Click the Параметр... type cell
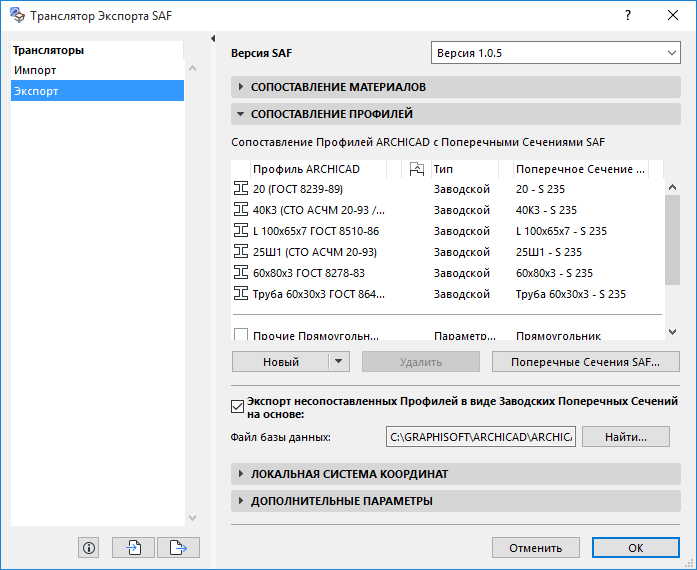Viewport: 697px width, 570px height. tap(465, 336)
